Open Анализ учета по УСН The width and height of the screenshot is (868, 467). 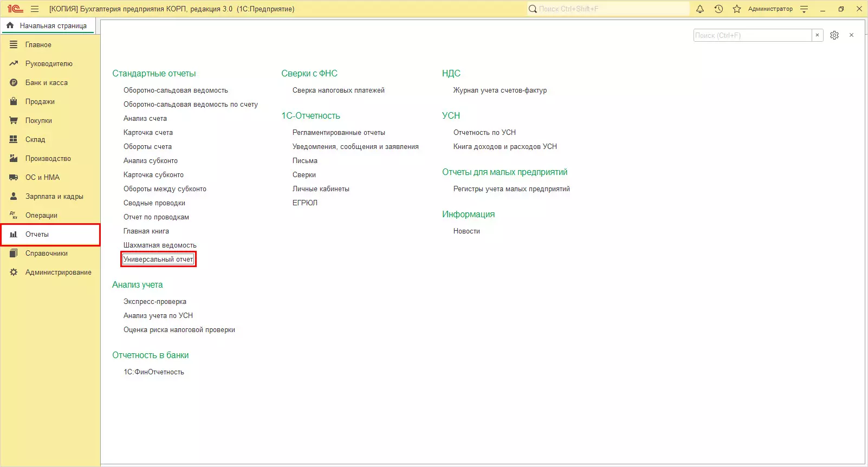click(158, 315)
